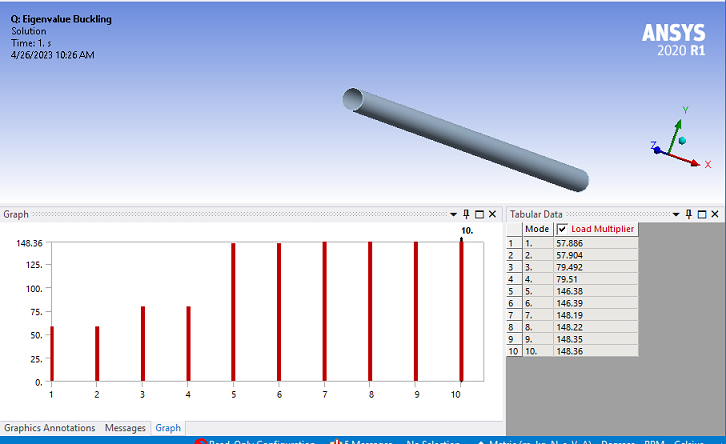This screenshot has width=726, height=444.
Task: Switch to the Graphics Annotations tab
Action: pos(50,428)
